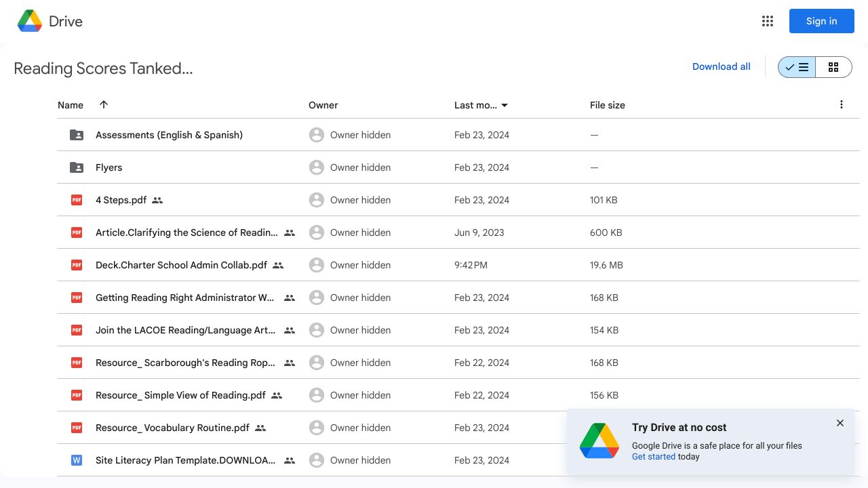
Task: Open the Flyers folder
Action: [108, 167]
